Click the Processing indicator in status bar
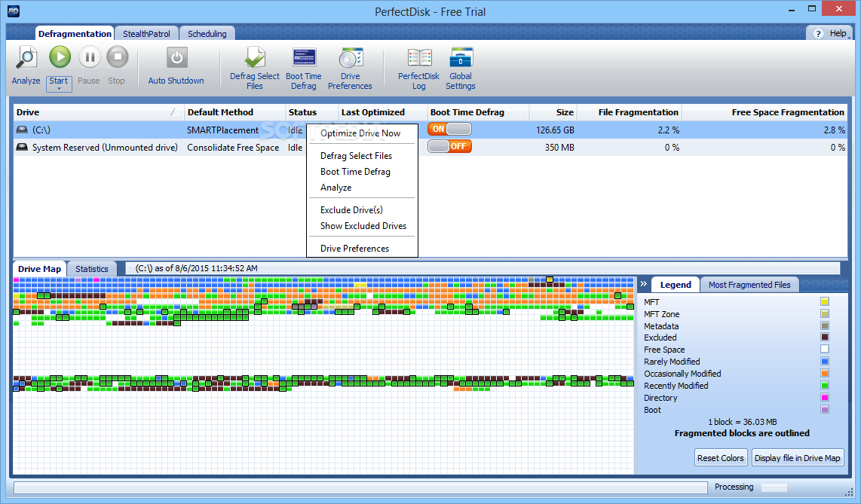This screenshot has height=504, width=861. (751, 487)
